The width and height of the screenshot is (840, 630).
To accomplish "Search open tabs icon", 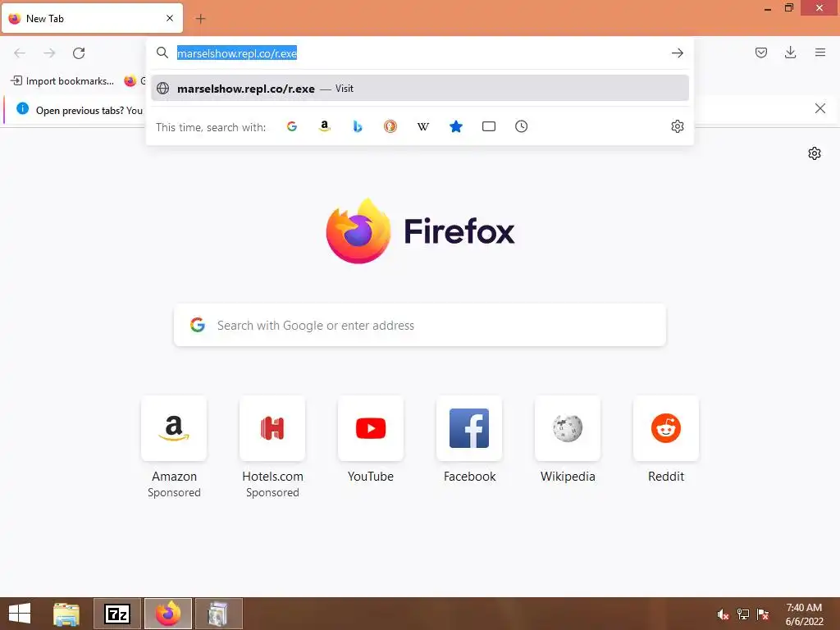I will pyautogui.click(x=489, y=126).
